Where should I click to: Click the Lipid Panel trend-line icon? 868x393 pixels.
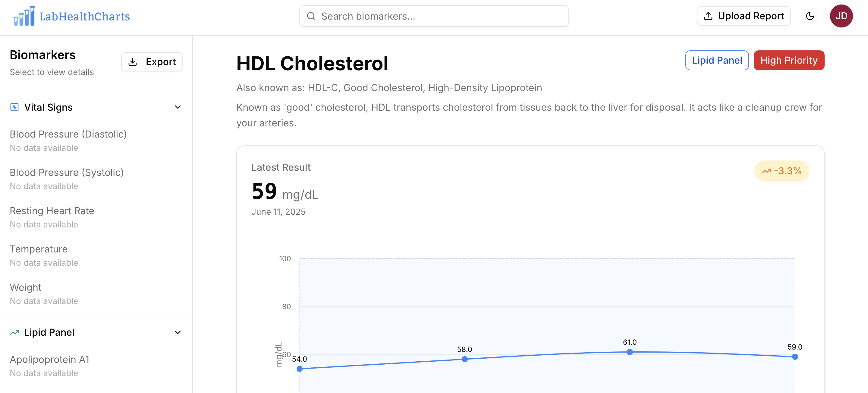14,332
